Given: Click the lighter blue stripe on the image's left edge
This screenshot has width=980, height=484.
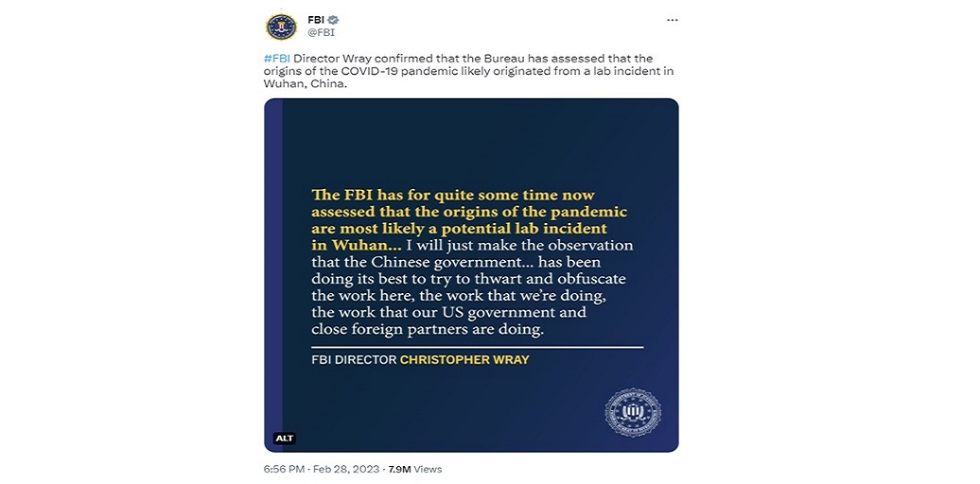Looking at the screenshot, I should [272, 274].
